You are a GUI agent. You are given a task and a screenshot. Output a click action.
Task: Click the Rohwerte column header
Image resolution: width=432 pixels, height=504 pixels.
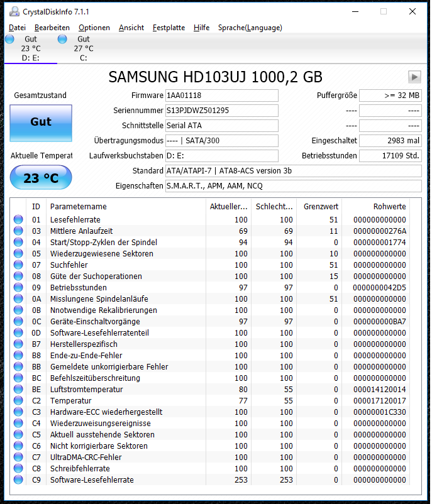click(x=375, y=206)
